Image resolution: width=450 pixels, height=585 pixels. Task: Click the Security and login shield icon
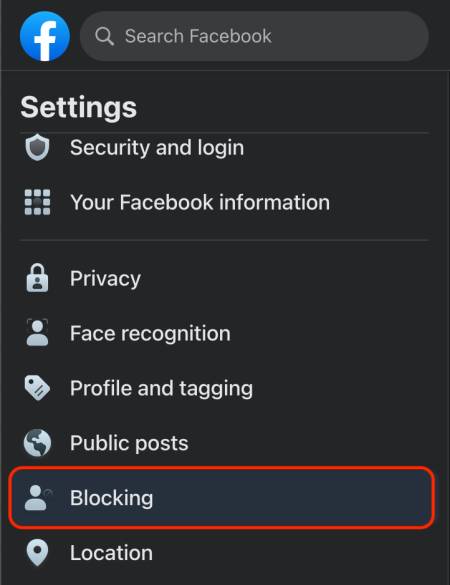pos(37,147)
